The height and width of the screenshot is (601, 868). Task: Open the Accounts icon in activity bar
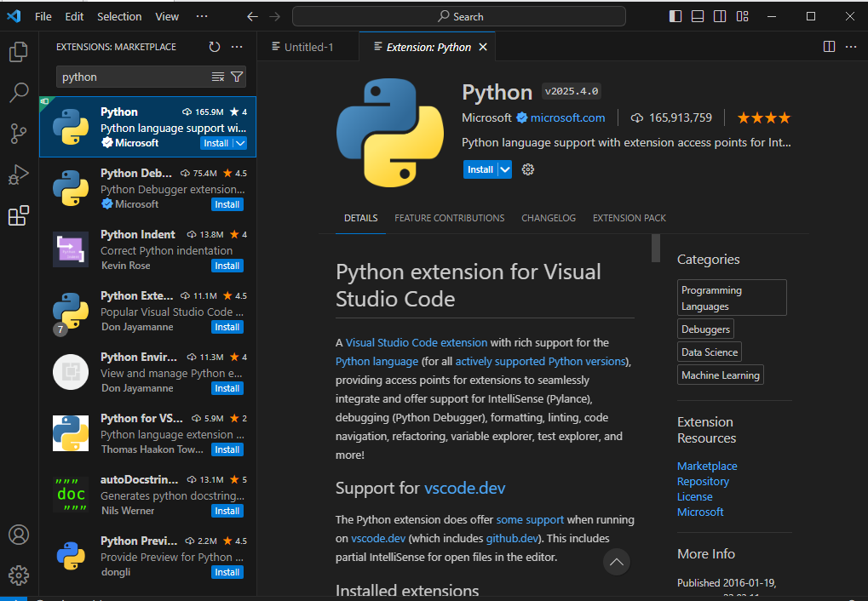coord(18,535)
